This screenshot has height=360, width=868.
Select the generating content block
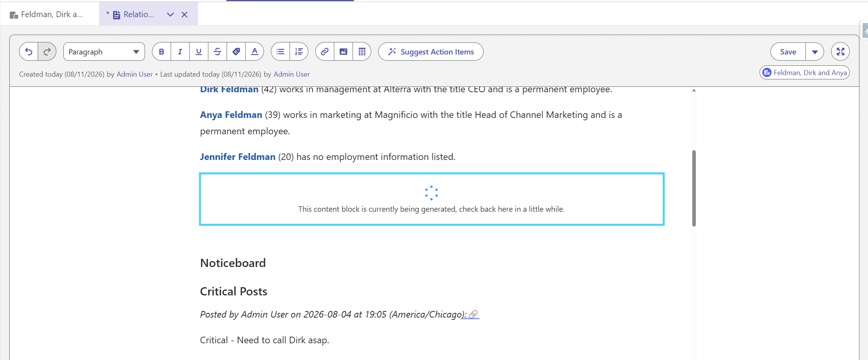coord(431,199)
